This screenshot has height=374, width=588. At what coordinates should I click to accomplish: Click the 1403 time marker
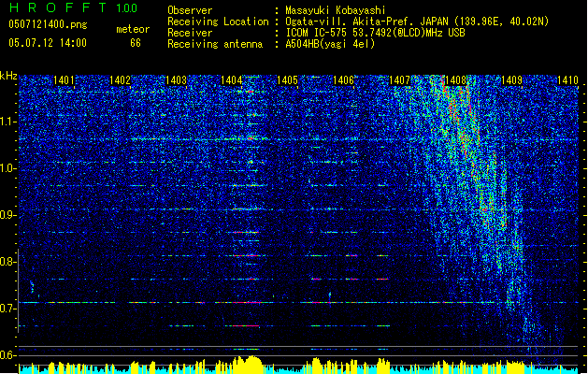point(176,80)
